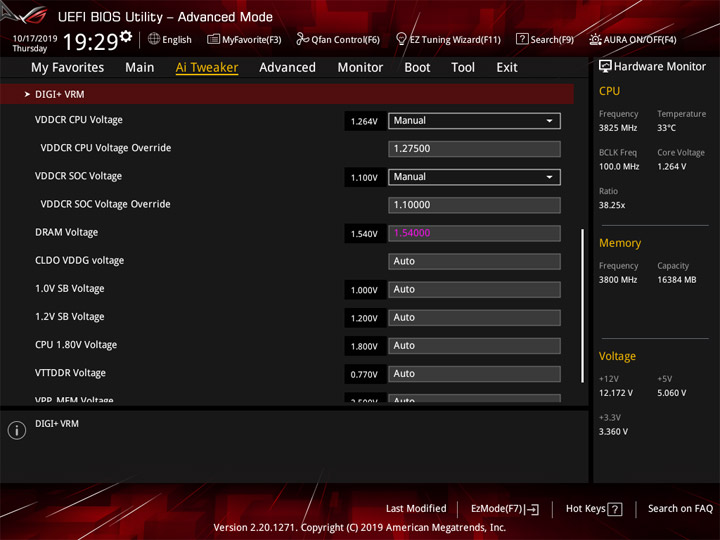Click the EzMode arrow icon
The width and height of the screenshot is (720, 540).
(x=532, y=509)
